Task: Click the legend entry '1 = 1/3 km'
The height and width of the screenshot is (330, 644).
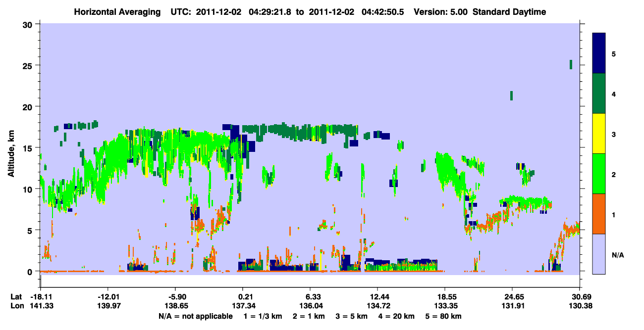Action: (x=262, y=316)
